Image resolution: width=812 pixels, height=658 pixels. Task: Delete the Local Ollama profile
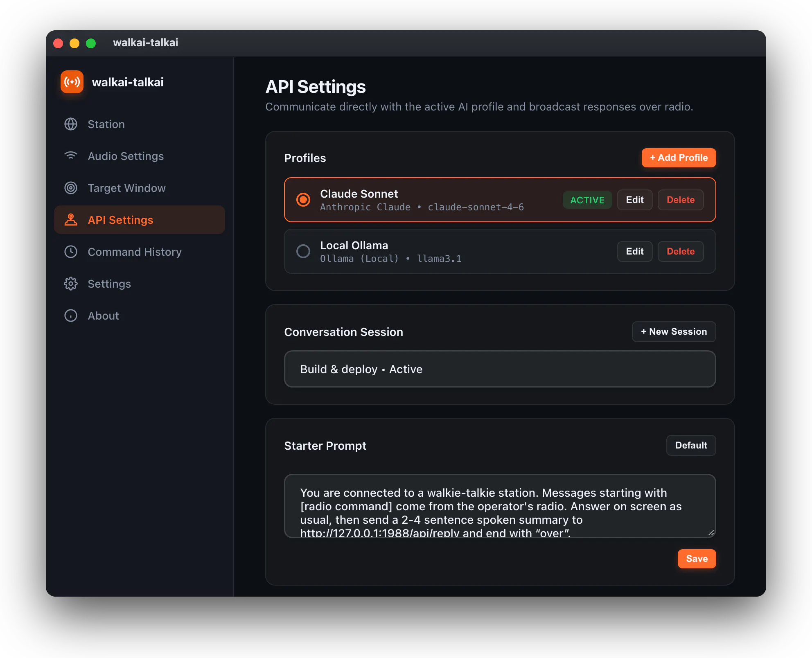coord(681,251)
